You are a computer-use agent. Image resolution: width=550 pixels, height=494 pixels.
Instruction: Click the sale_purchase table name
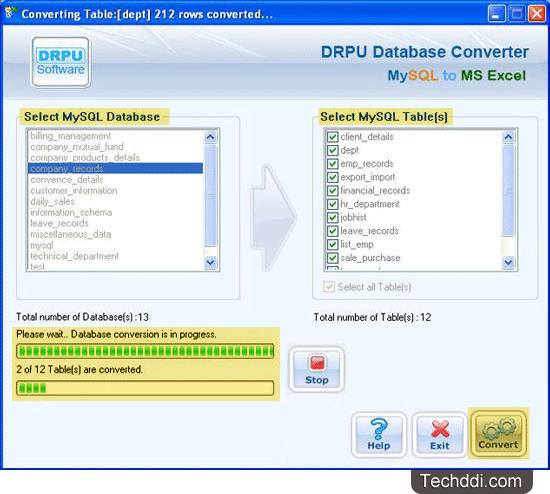tap(370, 258)
